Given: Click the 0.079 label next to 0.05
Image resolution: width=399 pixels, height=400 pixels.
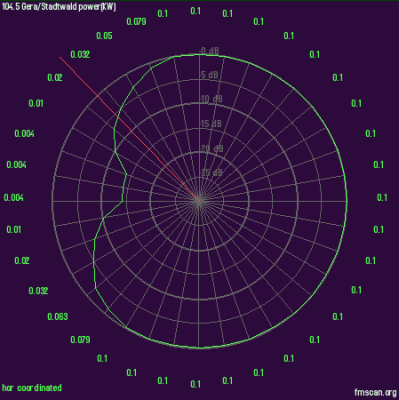Looking at the screenshot, I should [x=136, y=22].
